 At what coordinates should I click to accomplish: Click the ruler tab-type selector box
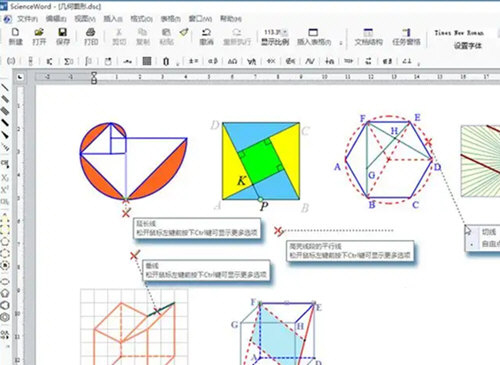pos(20,77)
